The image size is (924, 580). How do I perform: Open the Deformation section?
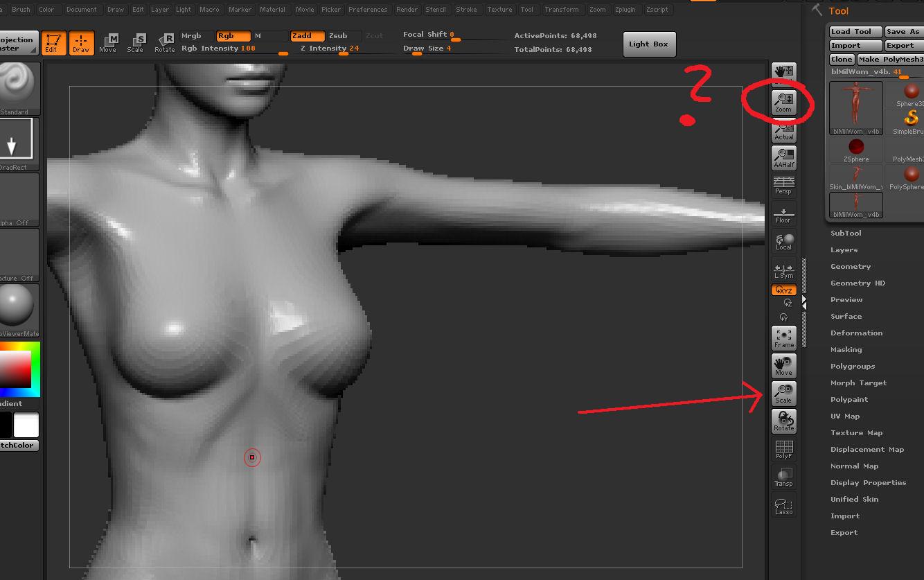856,333
